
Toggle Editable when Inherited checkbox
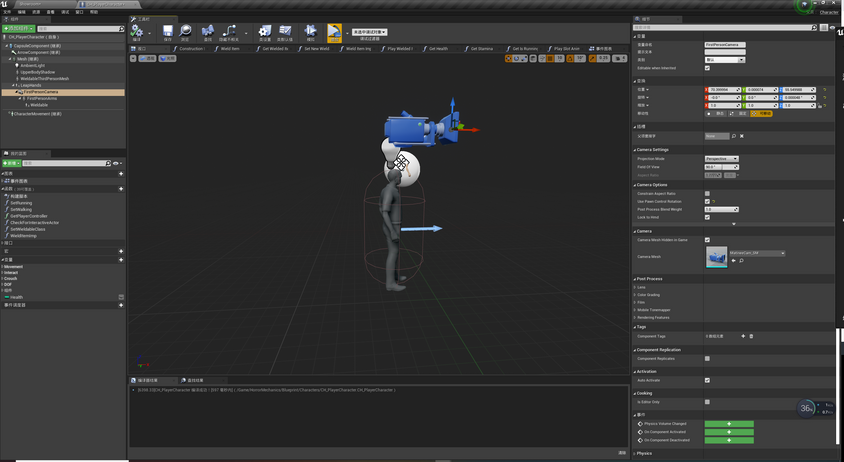coord(707,68)
